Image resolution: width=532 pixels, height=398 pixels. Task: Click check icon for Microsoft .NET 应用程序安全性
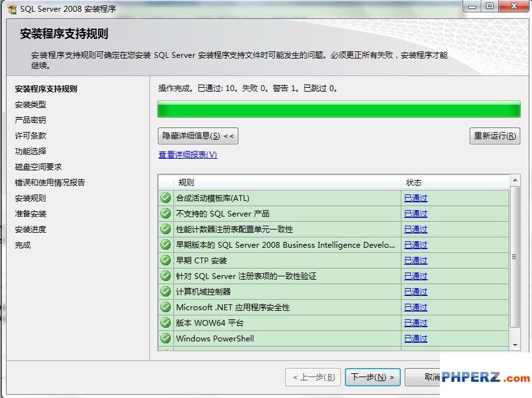point(166,307)
